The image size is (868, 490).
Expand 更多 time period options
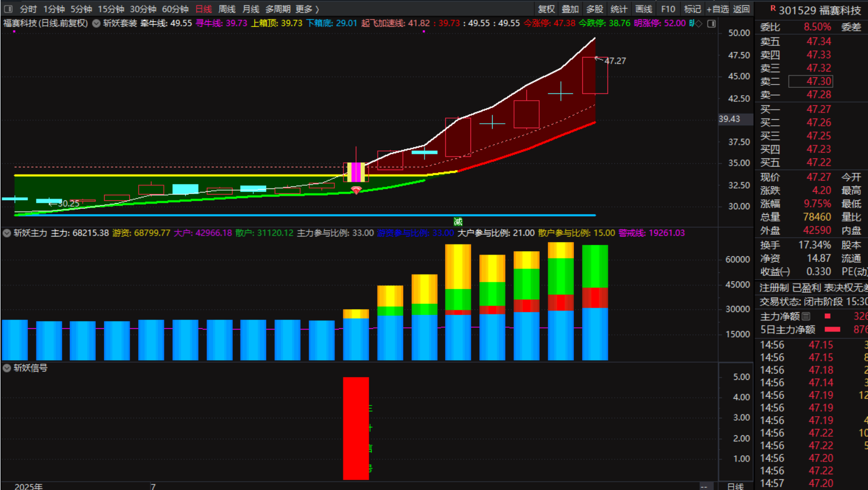307,9
